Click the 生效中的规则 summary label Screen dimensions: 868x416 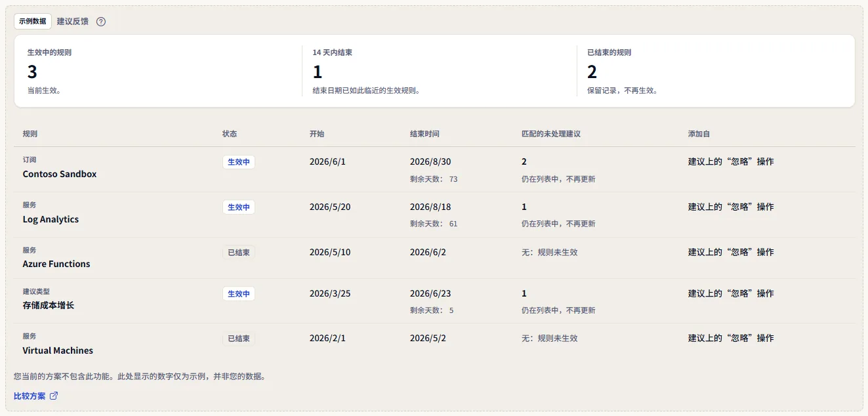(x=49, y=52)
